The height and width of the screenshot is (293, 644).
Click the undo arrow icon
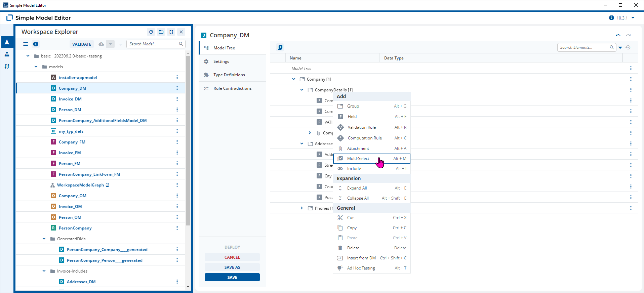tap(618, 35)
